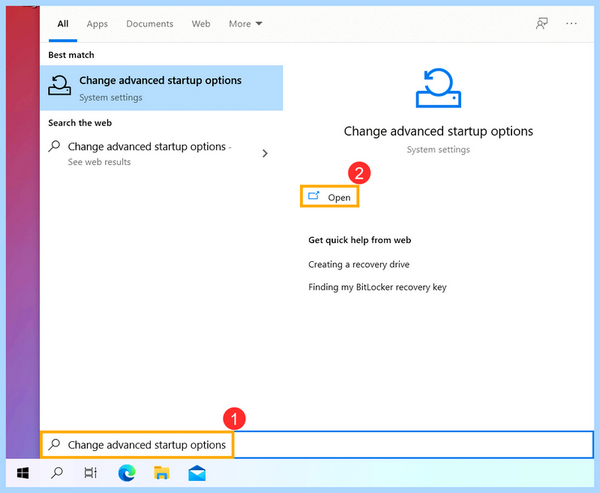
Task: Launch Microsoft Edge from taskbar
Action: tap(127, 473)
